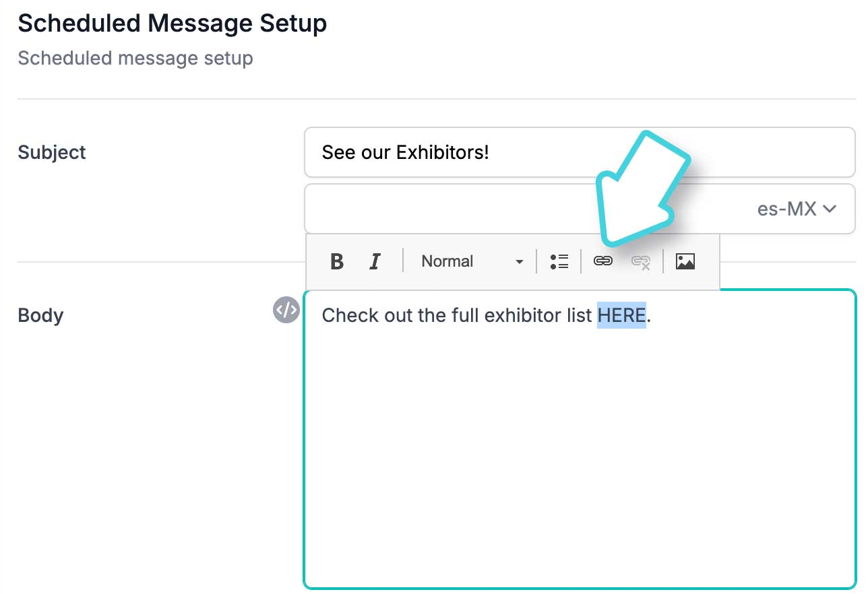
Task: Apply italic formatting to selected text
Action: 375,261
